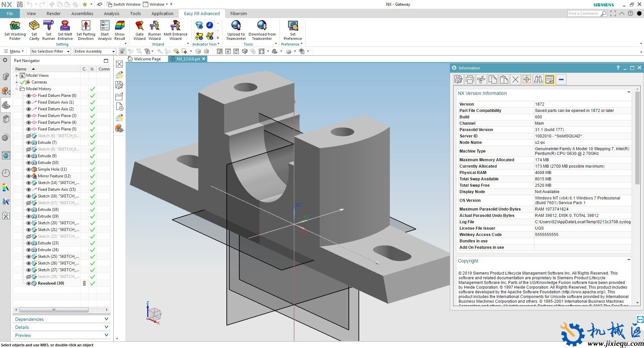Choose the Set Runner tool

[49, 31]
